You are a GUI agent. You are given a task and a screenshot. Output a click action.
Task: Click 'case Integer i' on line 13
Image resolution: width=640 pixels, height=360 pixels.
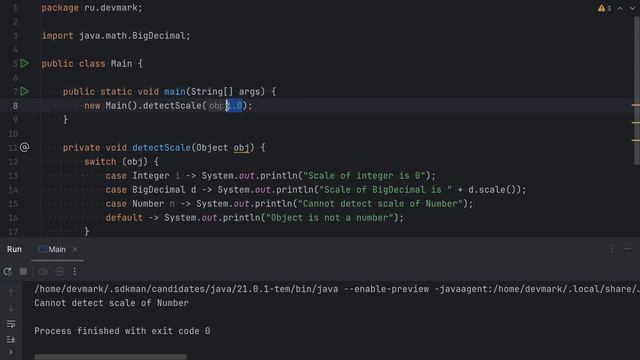pyautogui.click(x=143, y=176)
